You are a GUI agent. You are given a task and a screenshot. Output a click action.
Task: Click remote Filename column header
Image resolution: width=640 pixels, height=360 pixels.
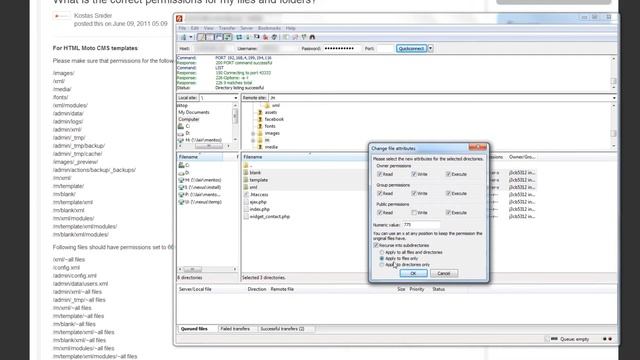[x=304, y=157]
